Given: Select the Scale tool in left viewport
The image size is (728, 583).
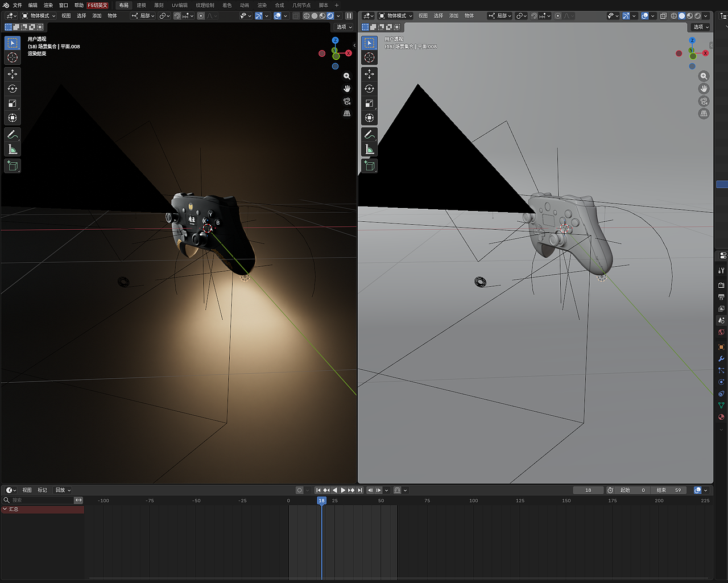Looking at the screenshot, I should (13, 104).
